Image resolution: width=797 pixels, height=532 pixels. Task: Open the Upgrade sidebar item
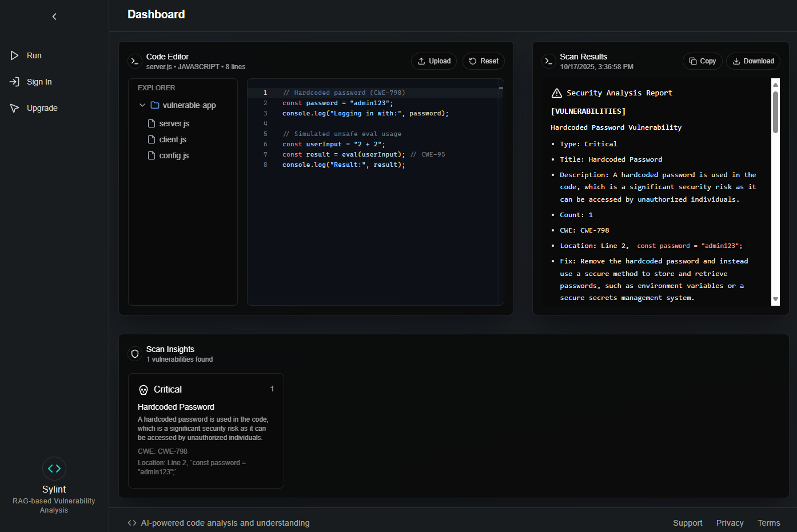point(42,108)
